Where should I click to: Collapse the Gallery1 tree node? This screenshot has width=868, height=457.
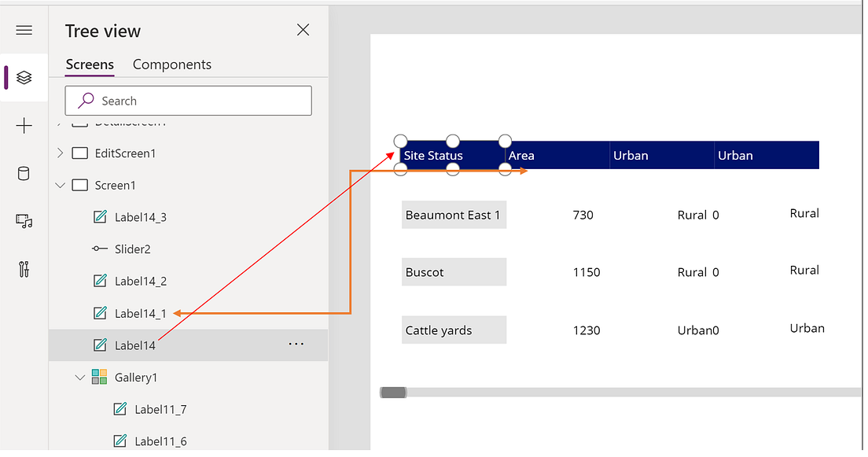(x=80, y=377)
